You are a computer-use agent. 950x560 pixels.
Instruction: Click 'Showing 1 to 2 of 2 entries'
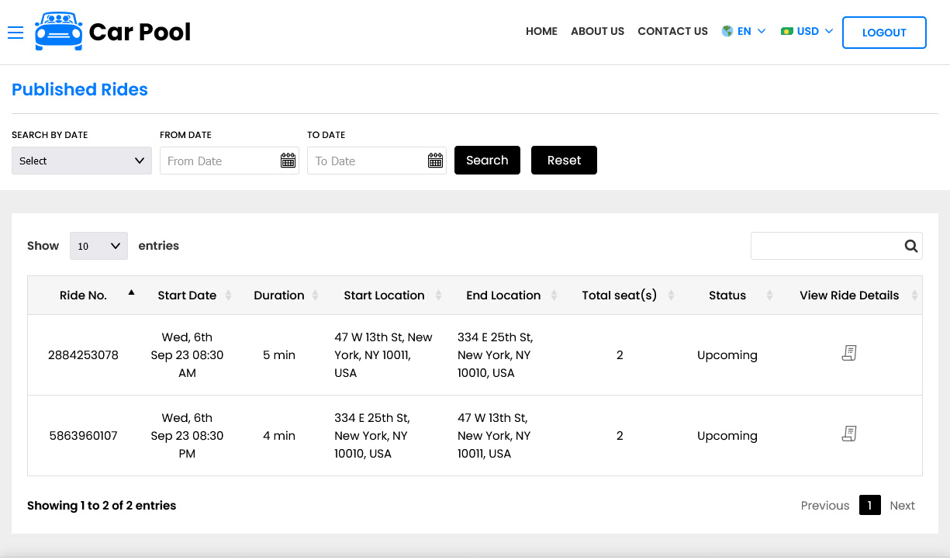102,506
